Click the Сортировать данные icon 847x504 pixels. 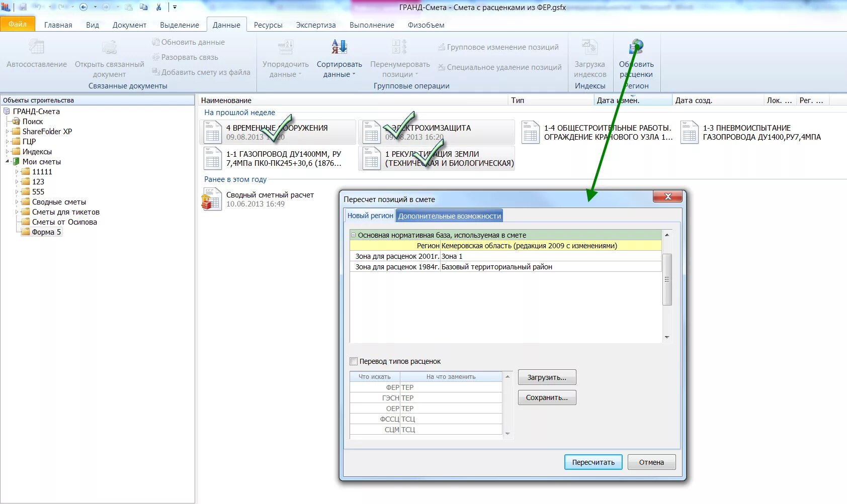[x=340, y=47]
